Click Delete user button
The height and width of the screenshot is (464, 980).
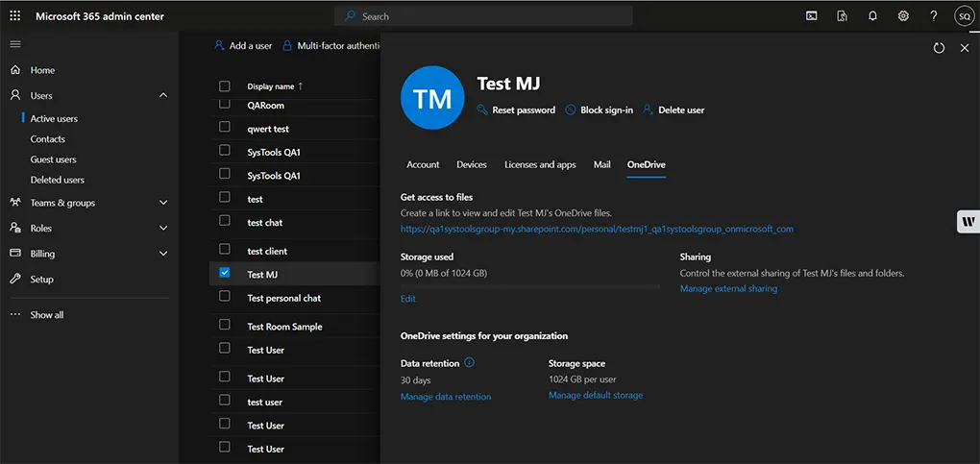point(674,110)
